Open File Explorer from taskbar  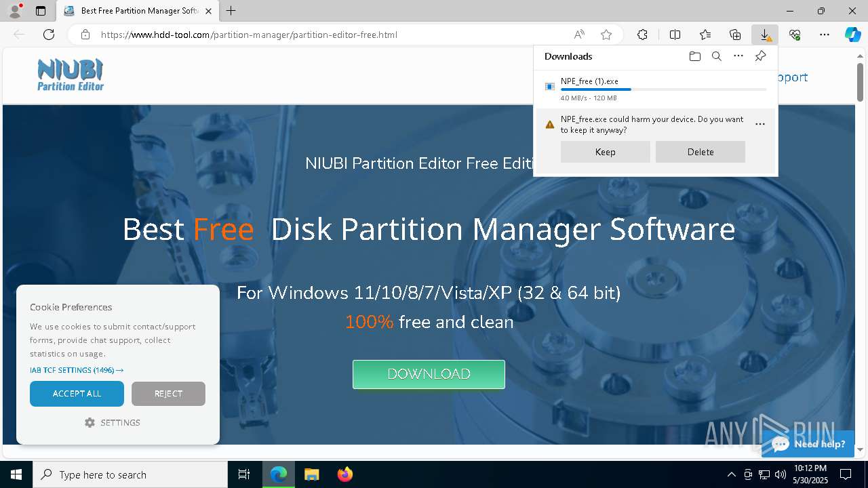[311, 474]
